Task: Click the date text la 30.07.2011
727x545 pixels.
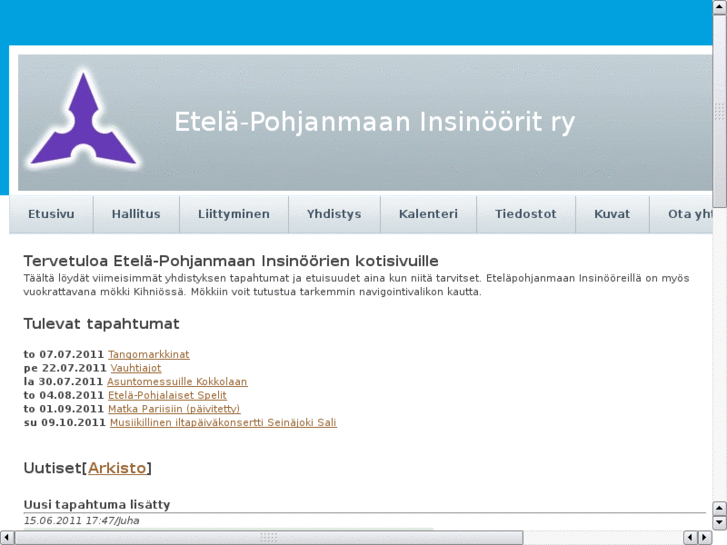Action: [x=63, y=382]
